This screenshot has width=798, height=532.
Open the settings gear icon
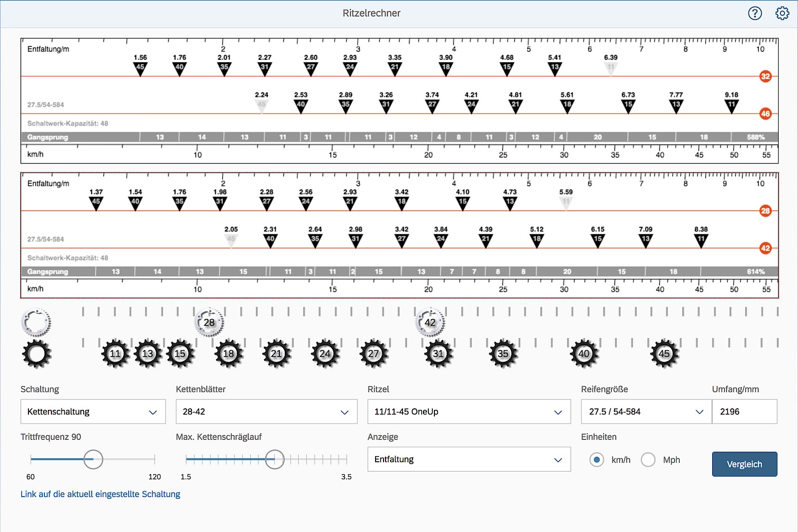(x=782, y=13)
